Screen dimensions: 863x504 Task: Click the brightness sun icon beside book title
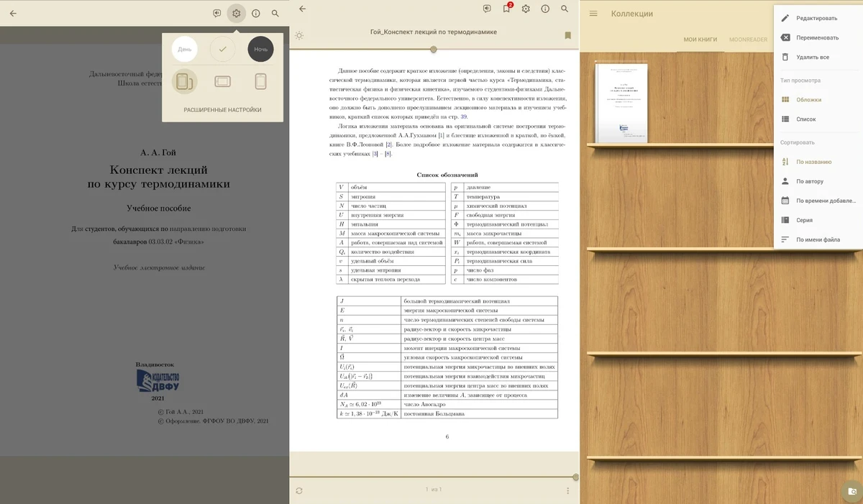[x=299, y=35]
